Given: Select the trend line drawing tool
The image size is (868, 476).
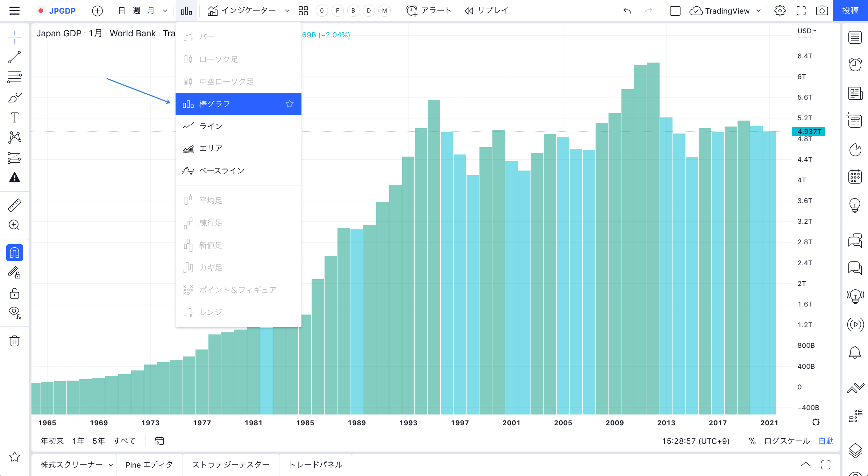Looking at the screenshot, I should click(14, 57).
